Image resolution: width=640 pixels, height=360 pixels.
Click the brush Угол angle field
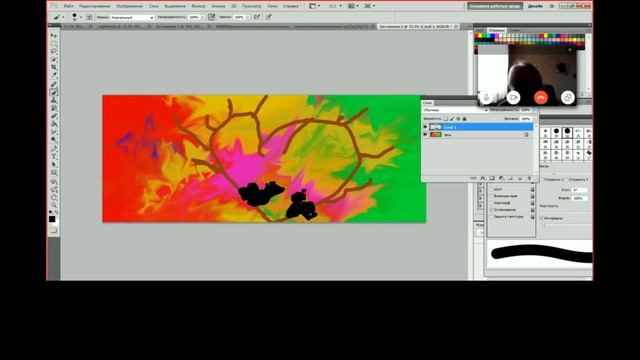(x=579, y=190)
